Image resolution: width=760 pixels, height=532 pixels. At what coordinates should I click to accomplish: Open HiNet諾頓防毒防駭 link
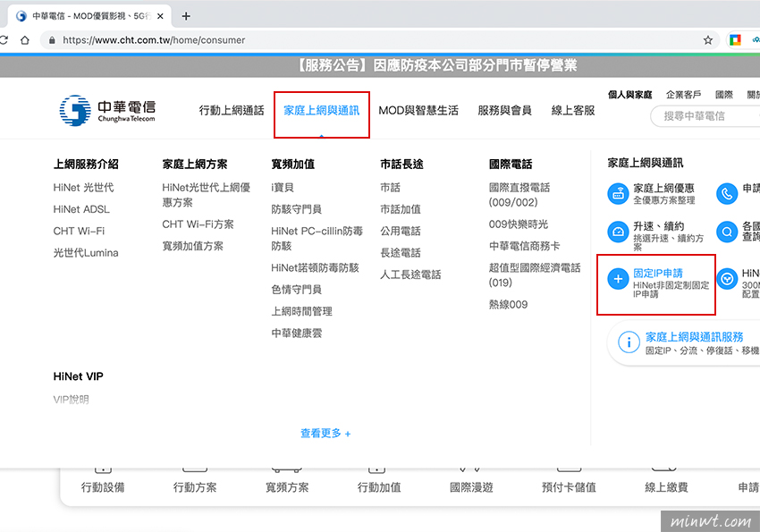pos(315,268)
